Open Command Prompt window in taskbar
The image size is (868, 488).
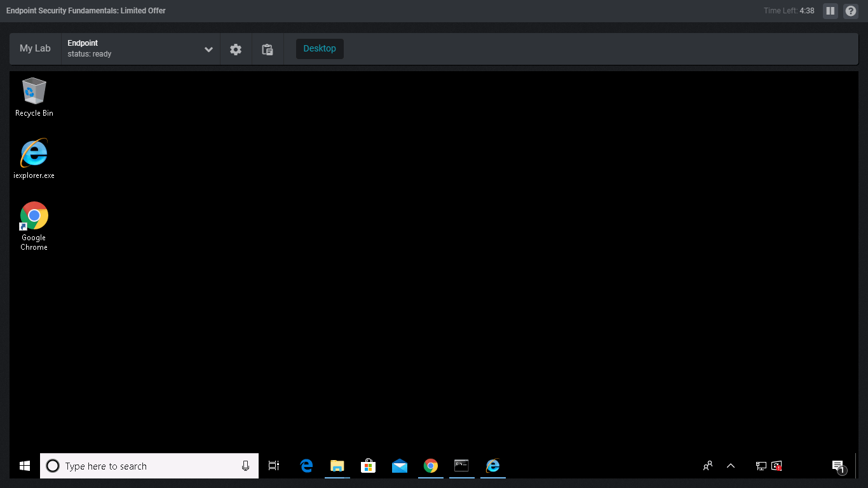pyautogui.click(x=461, y=466)
